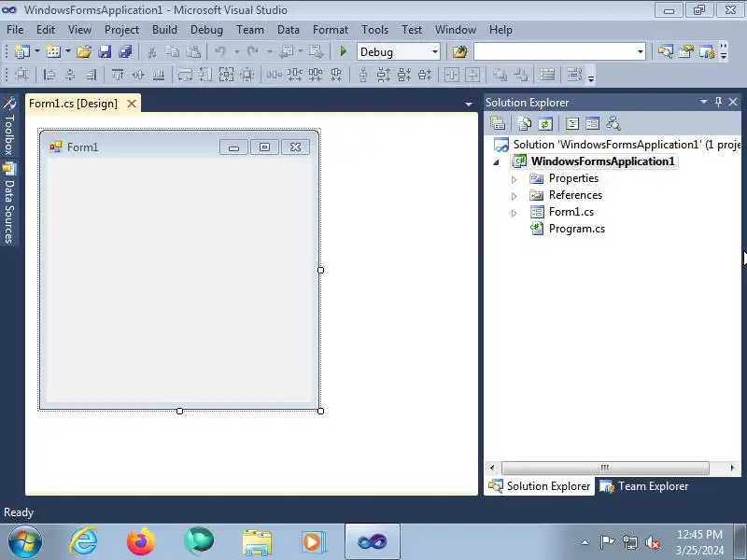This screenshot has width=747, height=560.
Task: Save the current file with the floppy icon
Action: point(105,51)
